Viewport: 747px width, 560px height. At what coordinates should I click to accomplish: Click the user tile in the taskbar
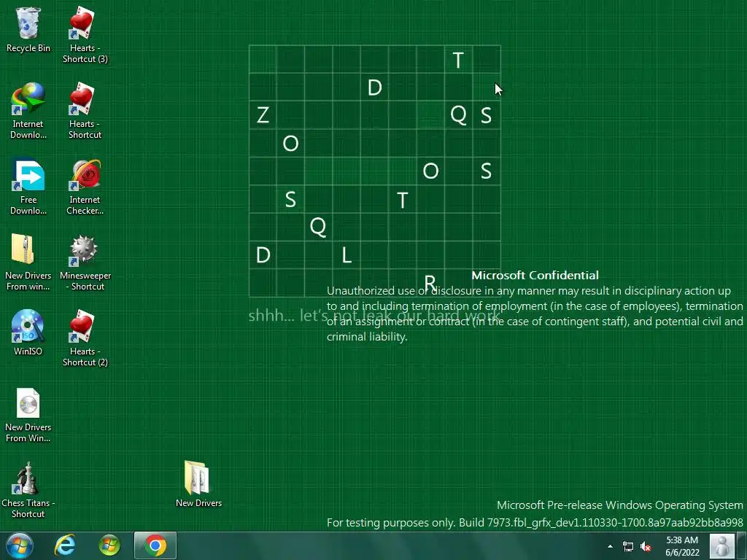click(722, 545)
